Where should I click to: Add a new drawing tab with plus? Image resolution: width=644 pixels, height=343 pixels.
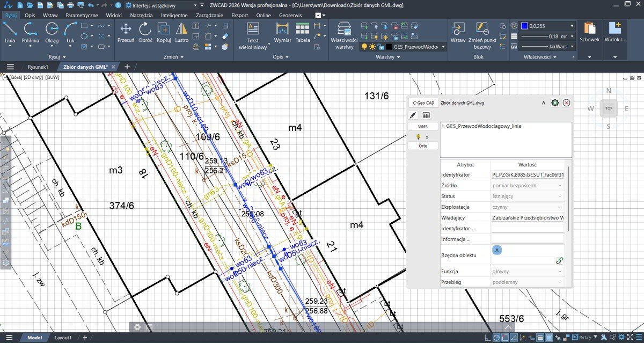(x=127, y=67)
